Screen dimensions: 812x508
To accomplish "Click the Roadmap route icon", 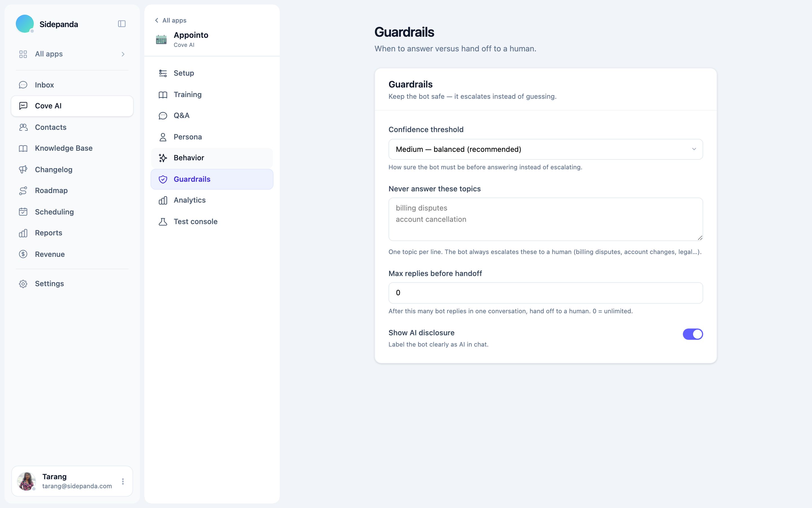I will coord(23,190).
